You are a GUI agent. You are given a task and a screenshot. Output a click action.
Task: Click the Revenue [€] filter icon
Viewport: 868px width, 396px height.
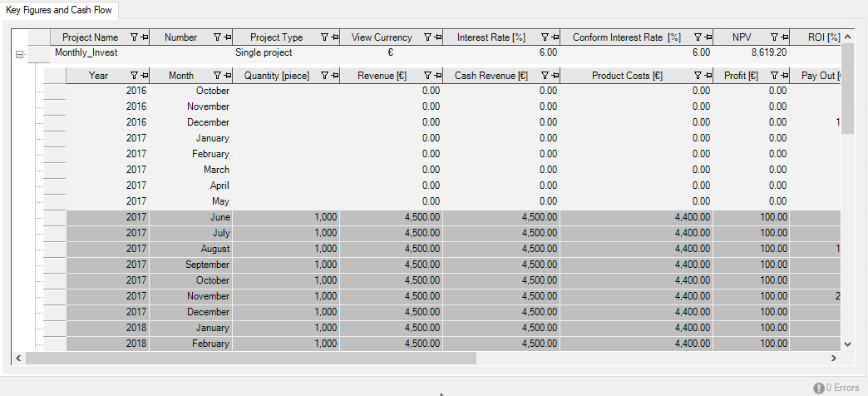[x=426, y=76]
